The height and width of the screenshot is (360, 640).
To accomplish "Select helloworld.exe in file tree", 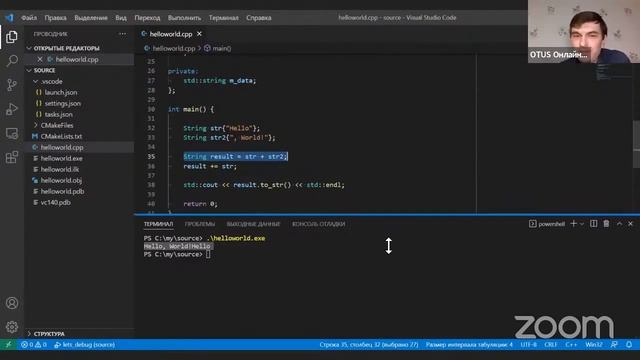I will [61, 158].
